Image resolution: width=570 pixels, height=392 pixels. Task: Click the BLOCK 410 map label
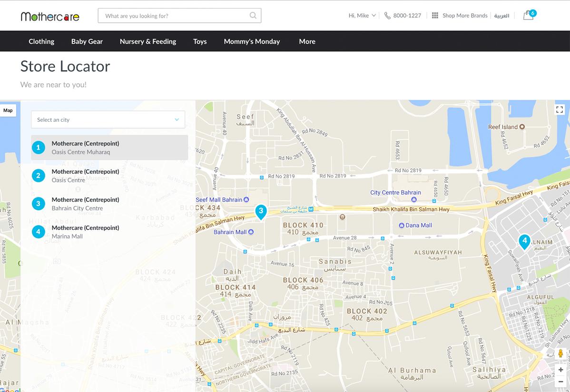(303, 225)
